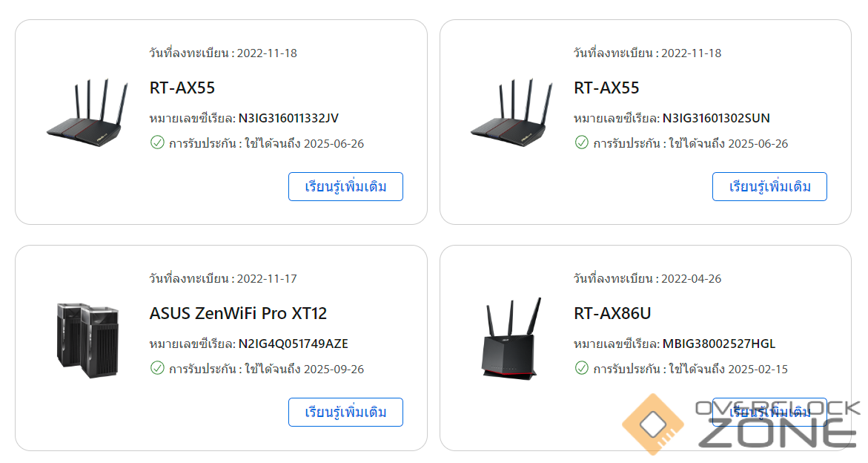Click serial number MBIG38002527HGL text
This screenshot has width=868, height=463.
[x=719, y=344]
